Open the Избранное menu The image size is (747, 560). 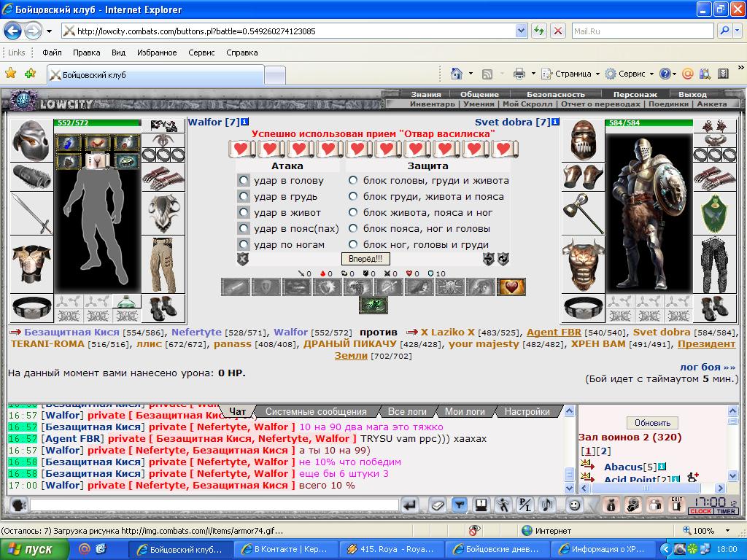[157, 52]
